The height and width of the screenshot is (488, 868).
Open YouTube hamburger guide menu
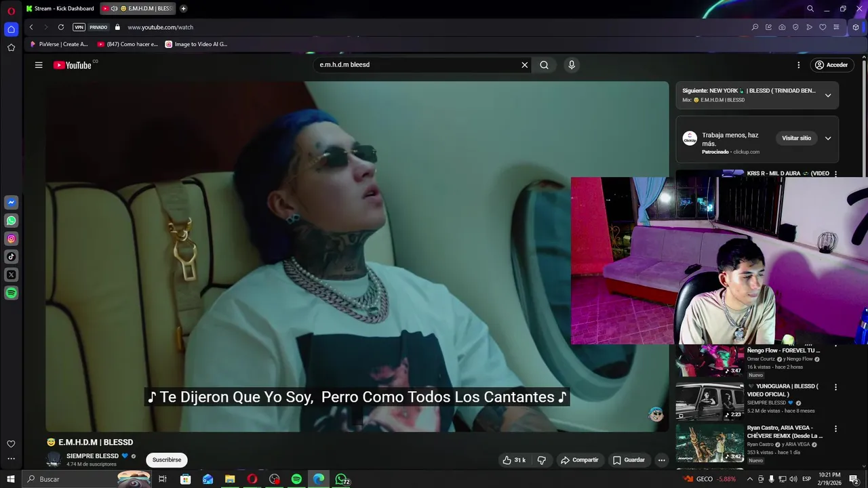[39, 65]
